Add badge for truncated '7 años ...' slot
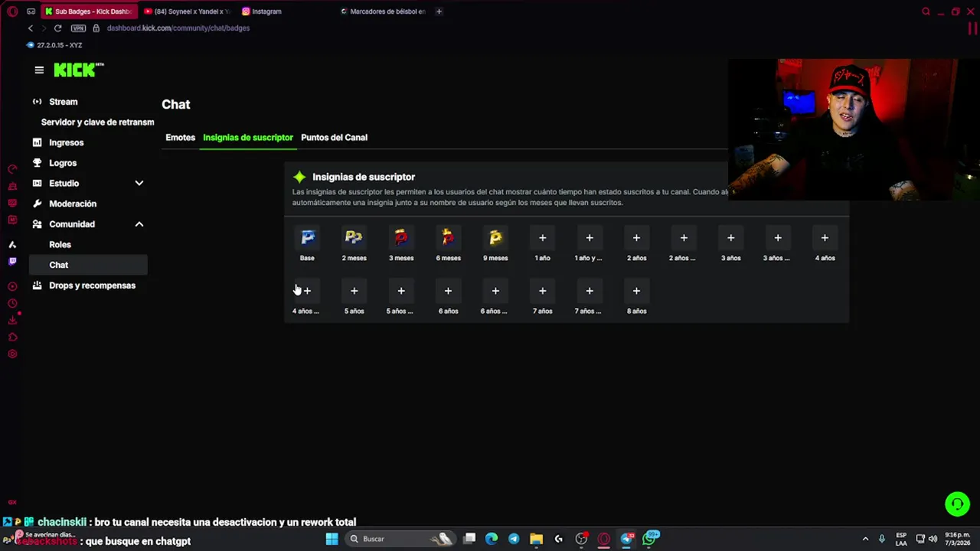 590,291
